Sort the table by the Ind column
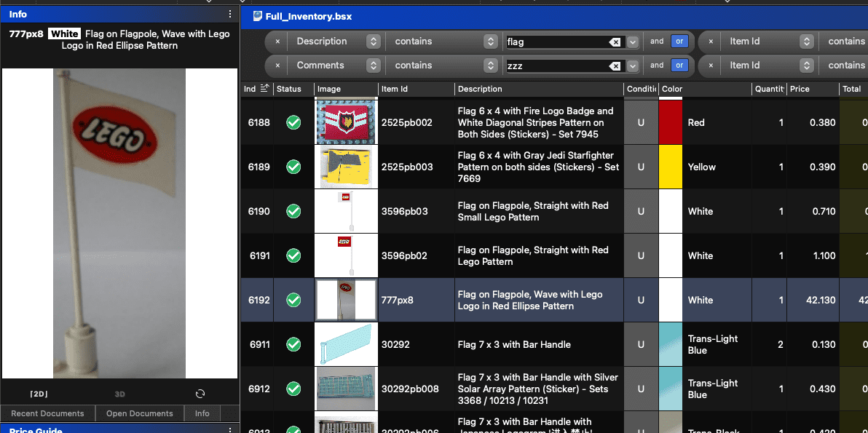This screenshot has width=868, height=433. 253,89
